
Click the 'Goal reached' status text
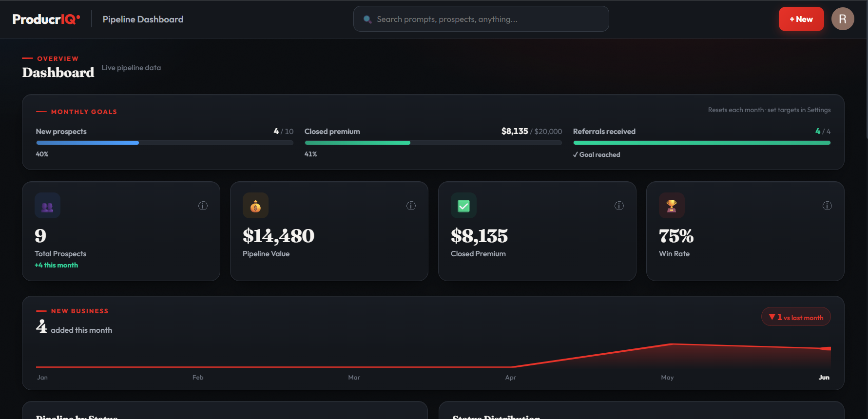pos(597,154)
